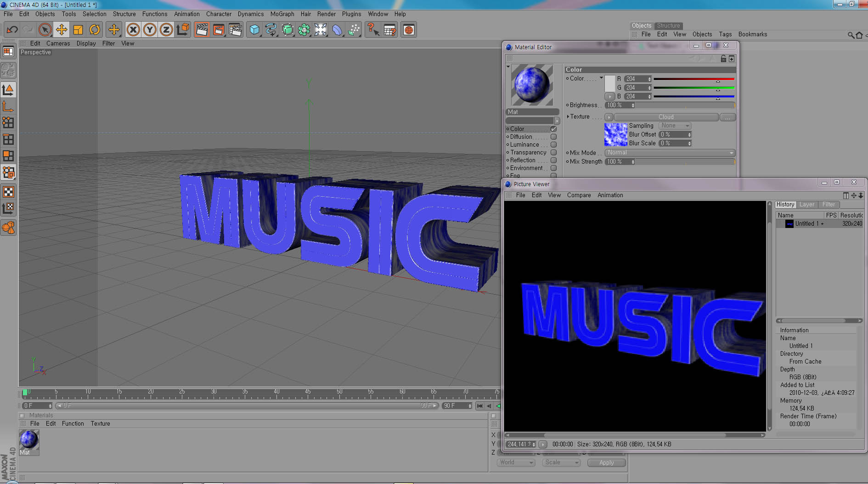The width and height of the screenshot is (868, 484).
Task: Toggle Y axis lock
Action: tap(150, 30)
